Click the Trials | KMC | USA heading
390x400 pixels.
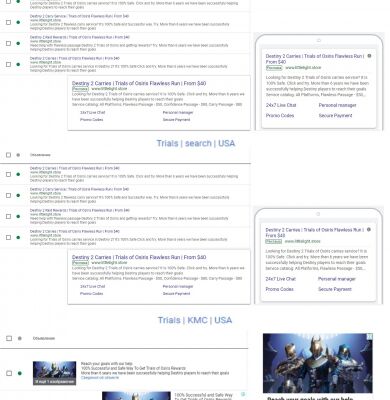tap(195, 320)
